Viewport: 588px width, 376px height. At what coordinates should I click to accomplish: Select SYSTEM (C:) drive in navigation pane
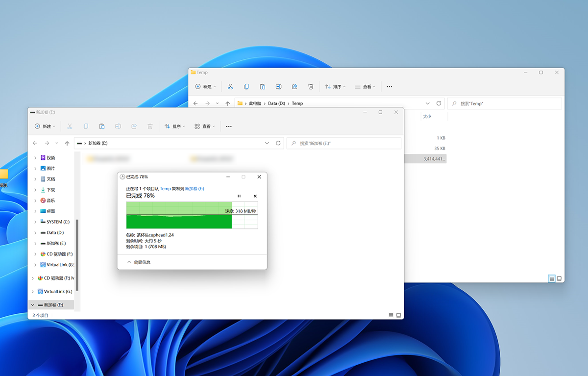point(54,222)
